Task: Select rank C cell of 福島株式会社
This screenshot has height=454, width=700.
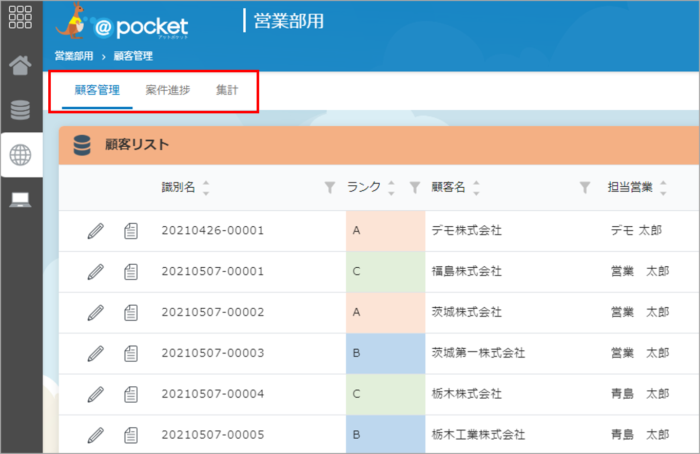Action: point(386,271)
